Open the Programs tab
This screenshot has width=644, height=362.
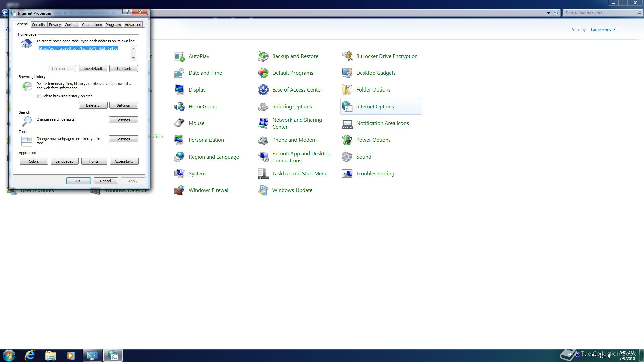click(x=113, y=25)
